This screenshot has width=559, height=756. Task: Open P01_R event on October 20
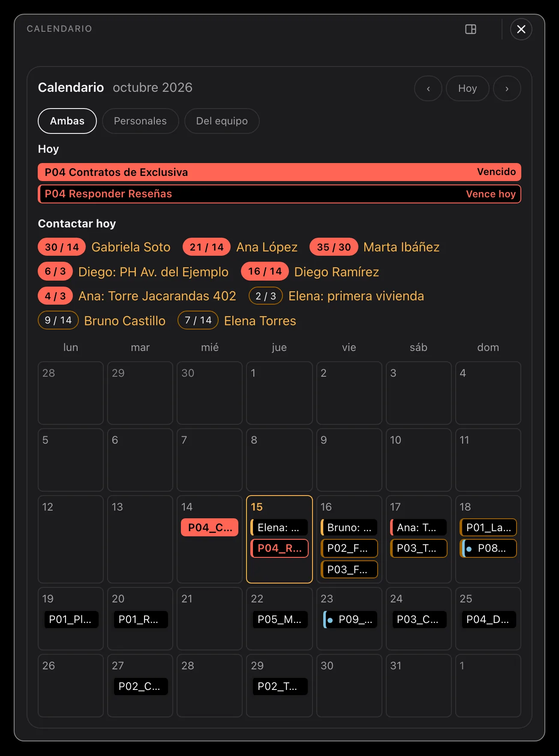[140, 620]
